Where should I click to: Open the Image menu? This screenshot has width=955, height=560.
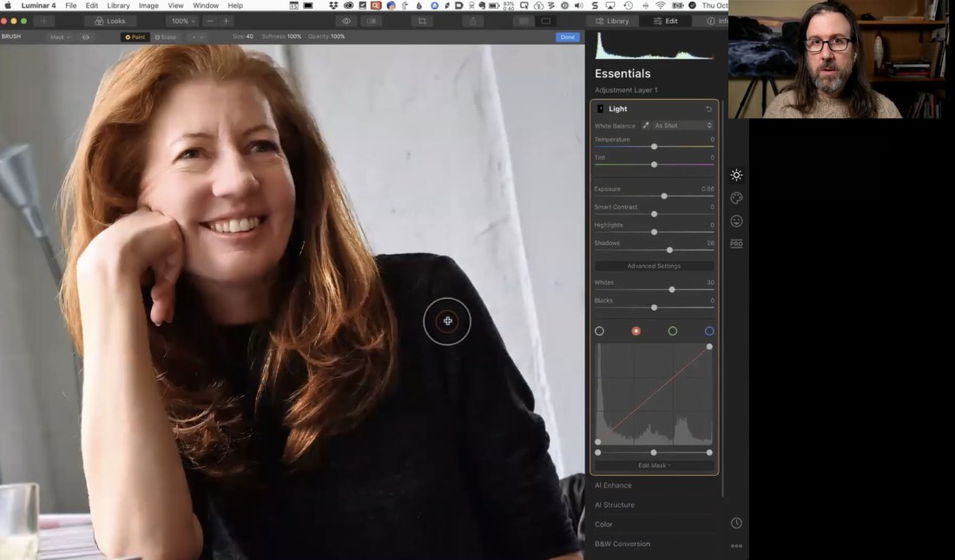pos(148,5)
